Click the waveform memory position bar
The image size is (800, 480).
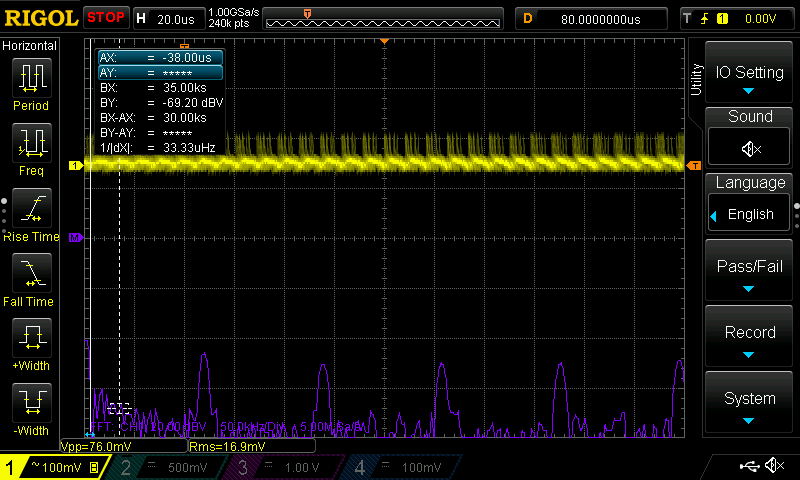point(392,18)
